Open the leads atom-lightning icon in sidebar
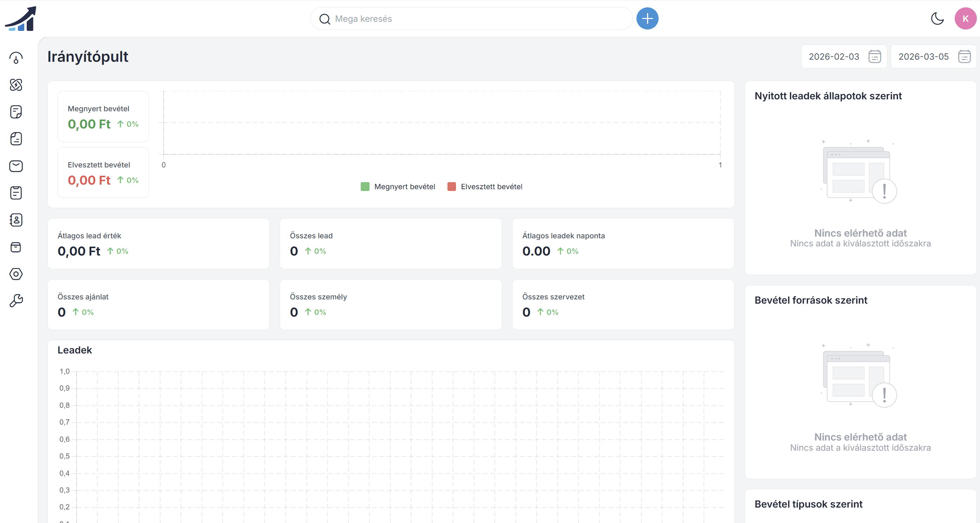The width and height of the screenshot is (980, 523). tap(16, 85)
